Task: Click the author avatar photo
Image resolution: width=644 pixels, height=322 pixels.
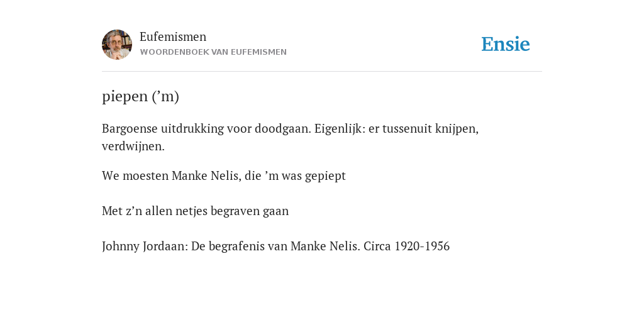Action: point(117,45)
